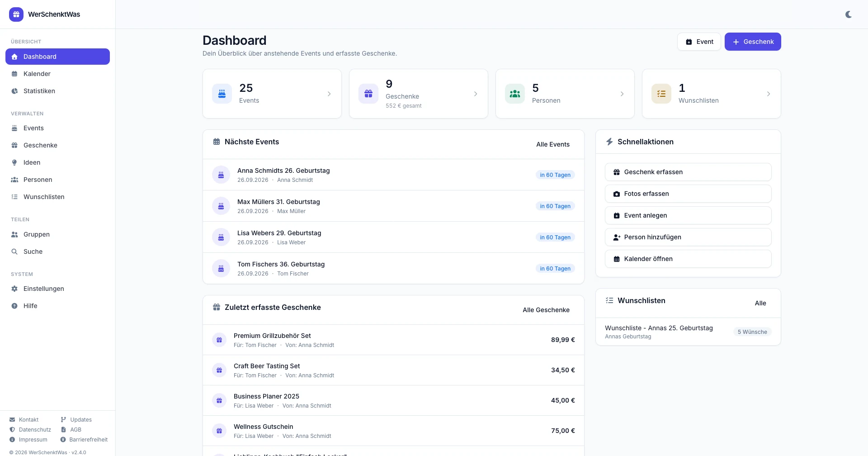
Task: View all Wunschlisten via the Alle link
Action: [x=760, y=303]
